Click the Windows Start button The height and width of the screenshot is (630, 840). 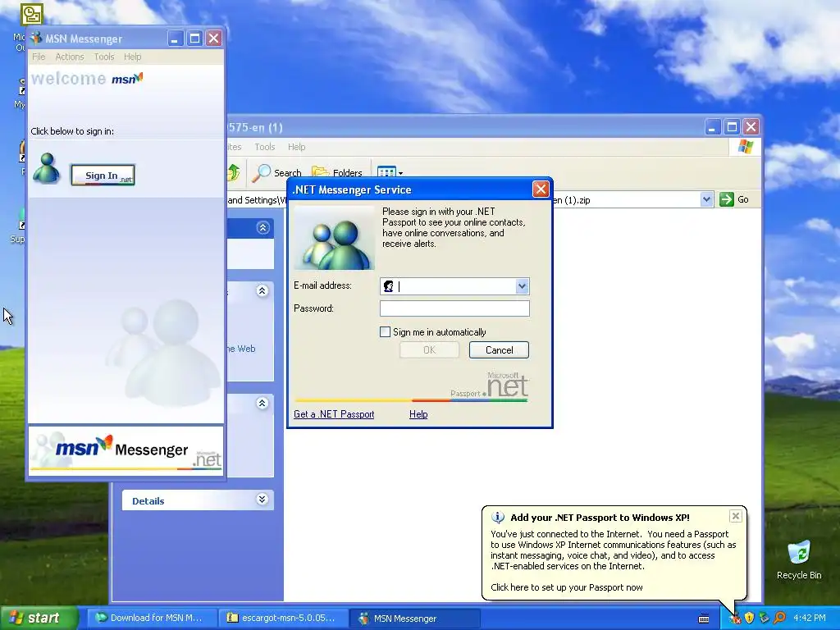pos(39,619)
